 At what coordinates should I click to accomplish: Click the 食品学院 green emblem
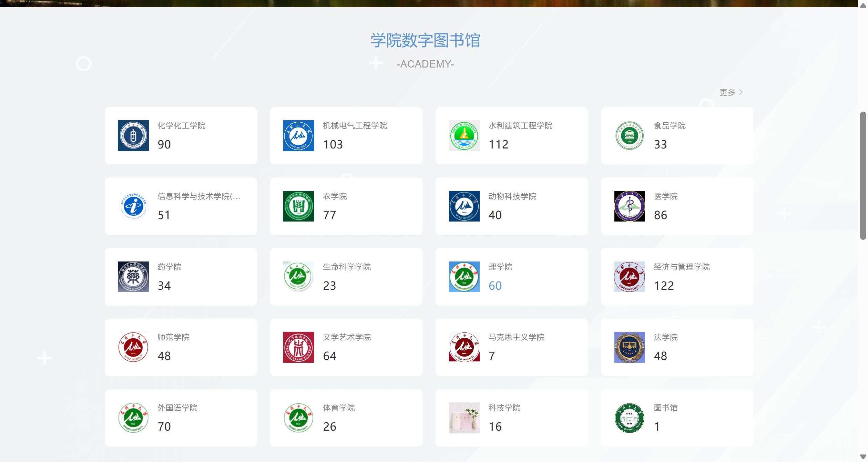point(629,136)
